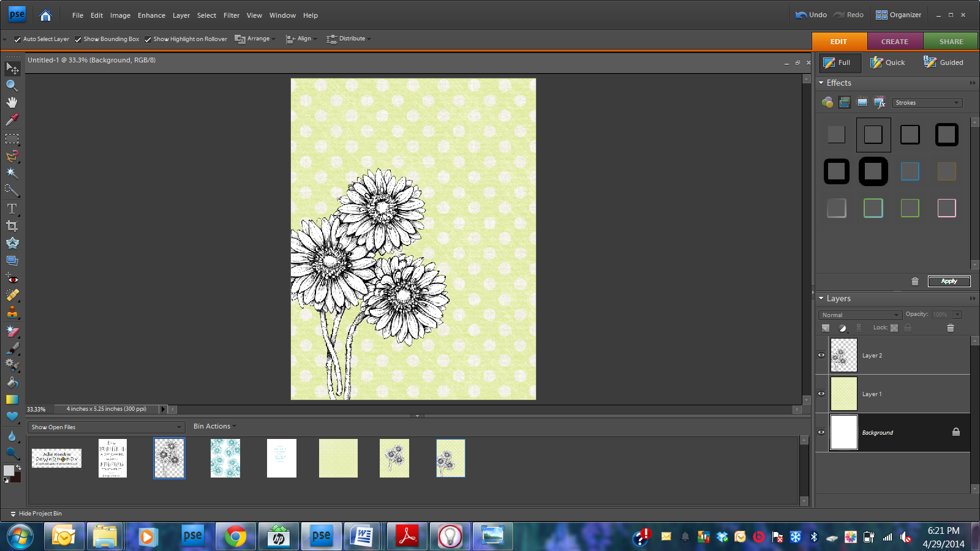Select the Eyedropper tool
980x551 pixels.
pos(12,120)
